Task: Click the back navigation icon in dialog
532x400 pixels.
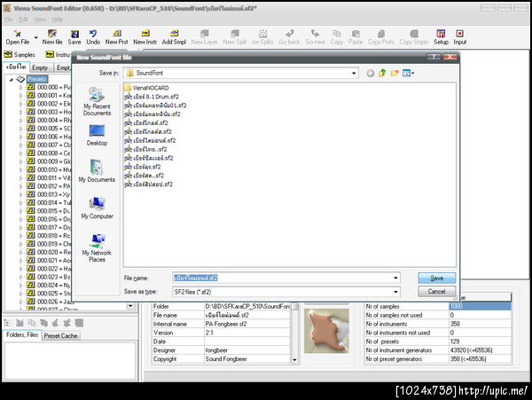Action: click(371, 73)
